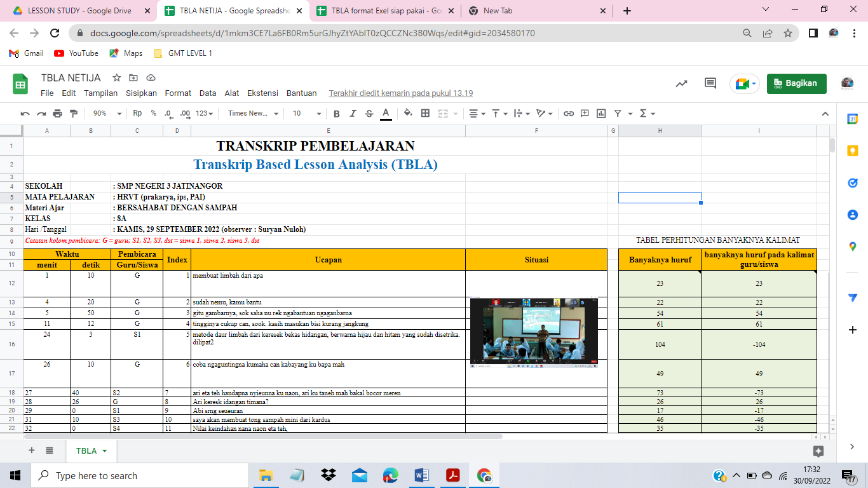
Task: Switch to the LESSON STUDY browser tab
Action: pos(79,11)
